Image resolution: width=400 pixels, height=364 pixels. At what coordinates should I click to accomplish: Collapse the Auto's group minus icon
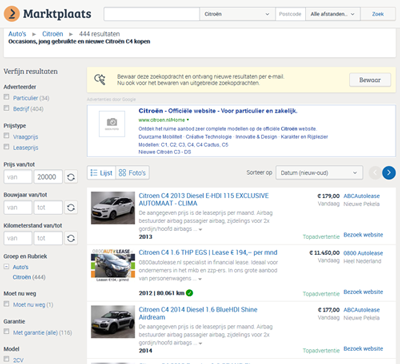click(6, 267)
